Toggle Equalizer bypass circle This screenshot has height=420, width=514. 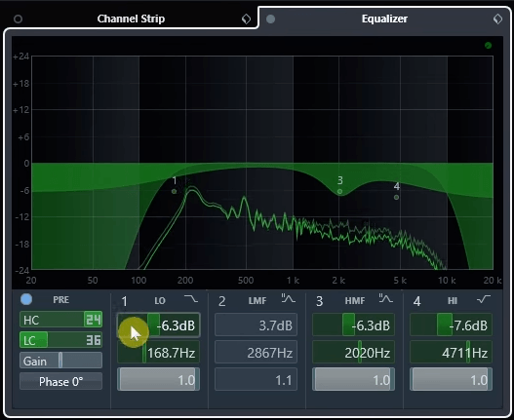point(270,19)
